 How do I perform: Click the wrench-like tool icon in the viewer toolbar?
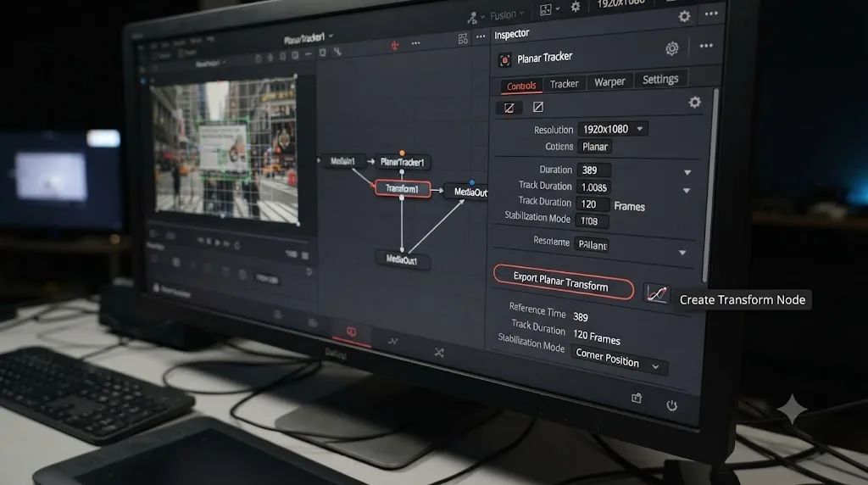tap(337, 52)
